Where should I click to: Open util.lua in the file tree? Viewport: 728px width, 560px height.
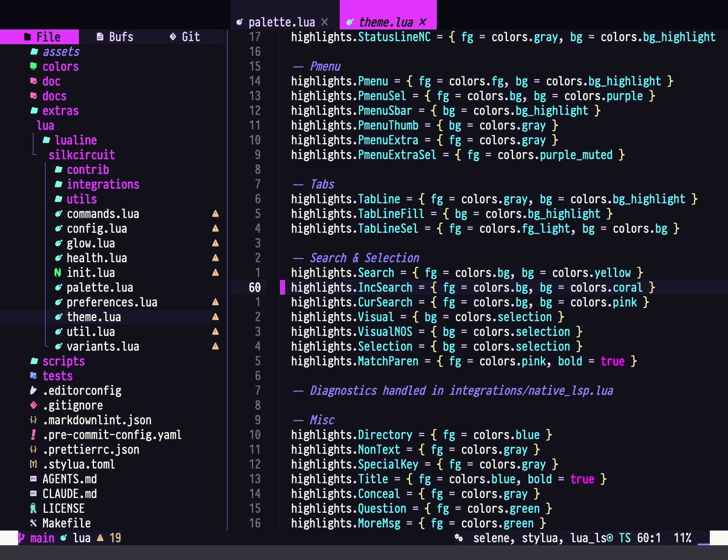(91, 332)
